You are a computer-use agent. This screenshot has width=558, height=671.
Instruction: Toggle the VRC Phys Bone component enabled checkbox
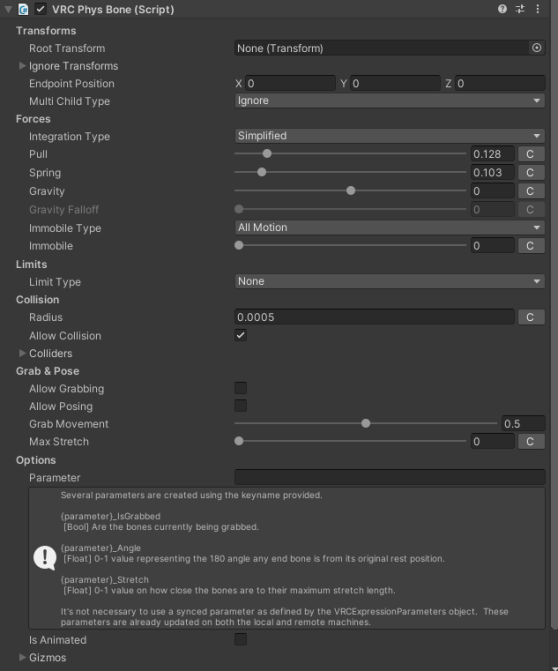[x=41, y=9]
